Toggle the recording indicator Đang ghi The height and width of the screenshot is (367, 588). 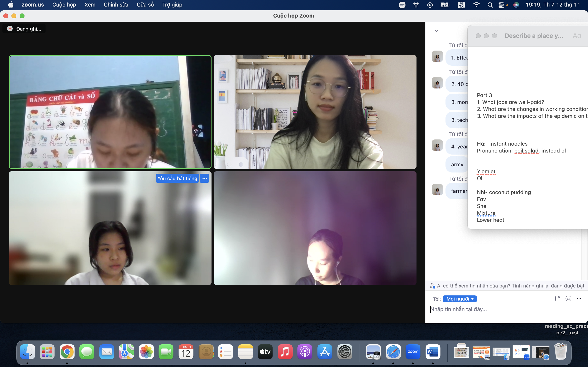click(24, 29)
